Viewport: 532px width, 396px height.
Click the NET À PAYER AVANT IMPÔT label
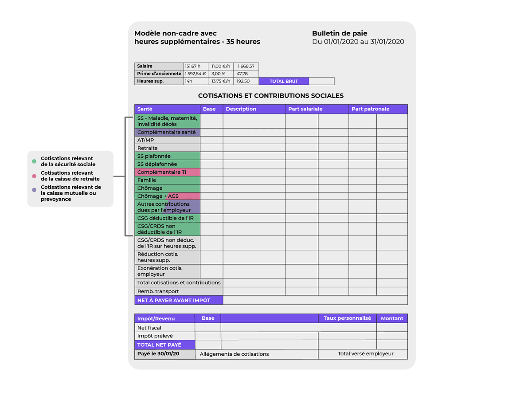[179, 300]
